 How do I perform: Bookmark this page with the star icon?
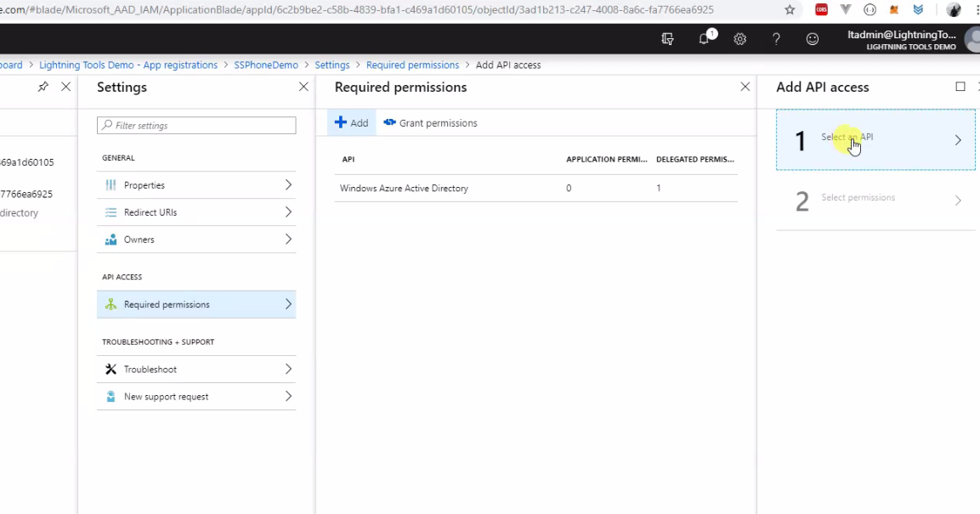pos(790,10)
